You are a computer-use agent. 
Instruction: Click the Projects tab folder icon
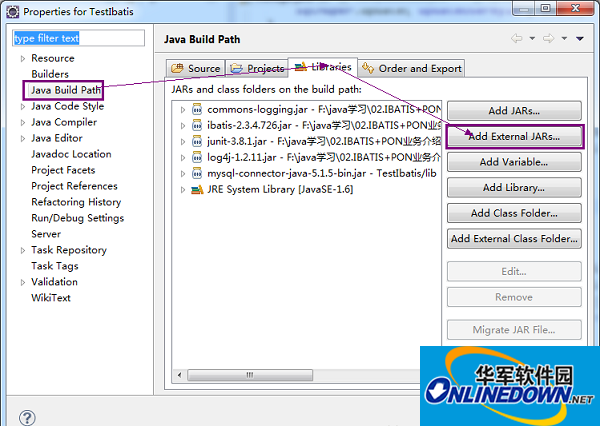tap(236, 69)
